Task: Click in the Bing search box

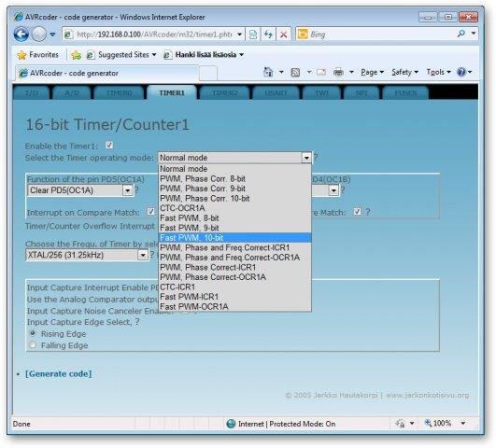Action: [381, 34]
